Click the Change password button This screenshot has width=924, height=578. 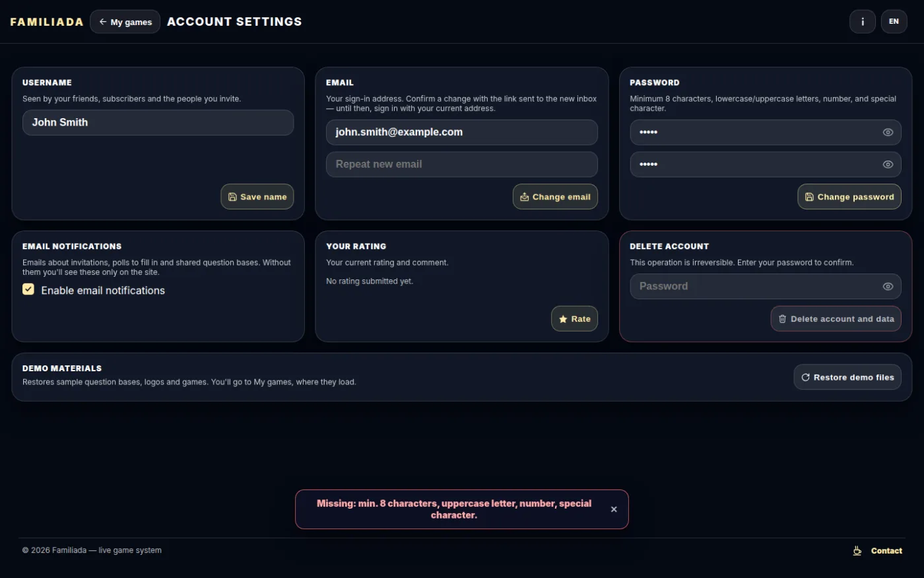(849, 197)
